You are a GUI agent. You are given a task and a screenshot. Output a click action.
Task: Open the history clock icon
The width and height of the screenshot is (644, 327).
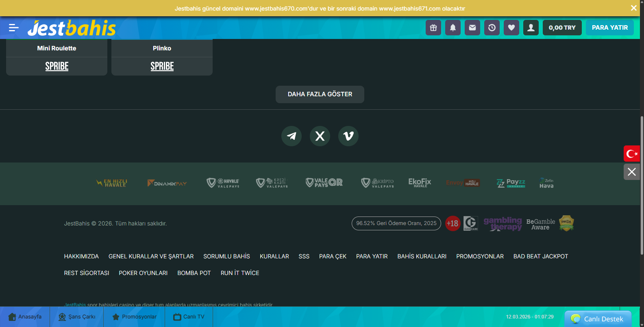[492, 28]
